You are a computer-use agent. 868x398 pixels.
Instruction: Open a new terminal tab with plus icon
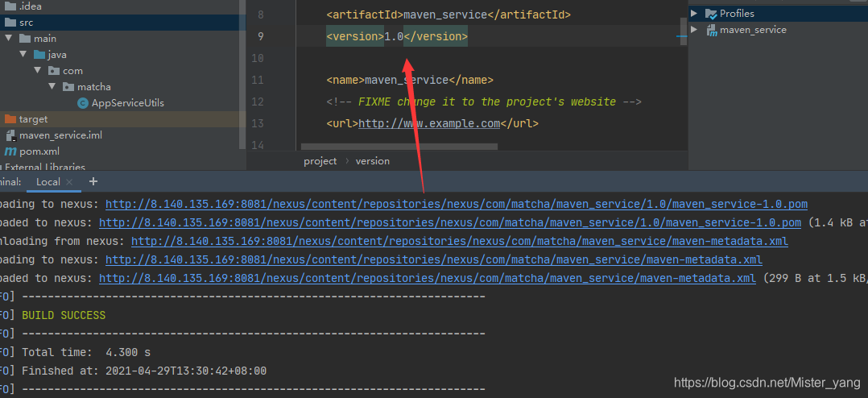(93, 181)
